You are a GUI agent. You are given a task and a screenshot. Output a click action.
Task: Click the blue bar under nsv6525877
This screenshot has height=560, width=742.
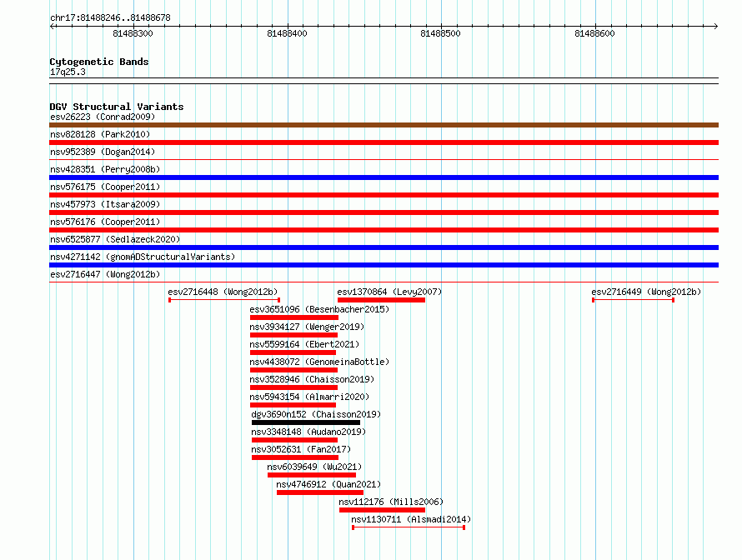point(384,247)
